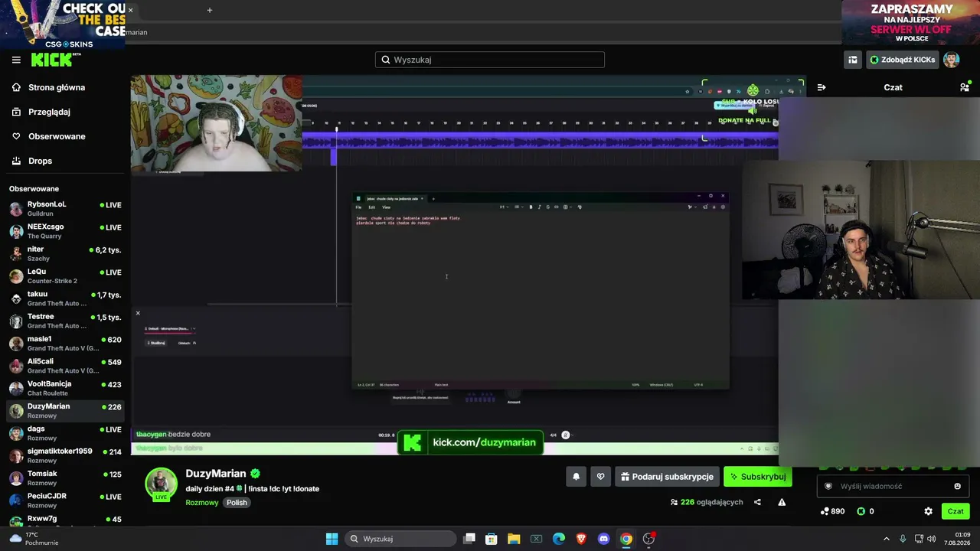Share the stream via share icon
Viewport: 980px width, 551px height.
pos(757,502)
